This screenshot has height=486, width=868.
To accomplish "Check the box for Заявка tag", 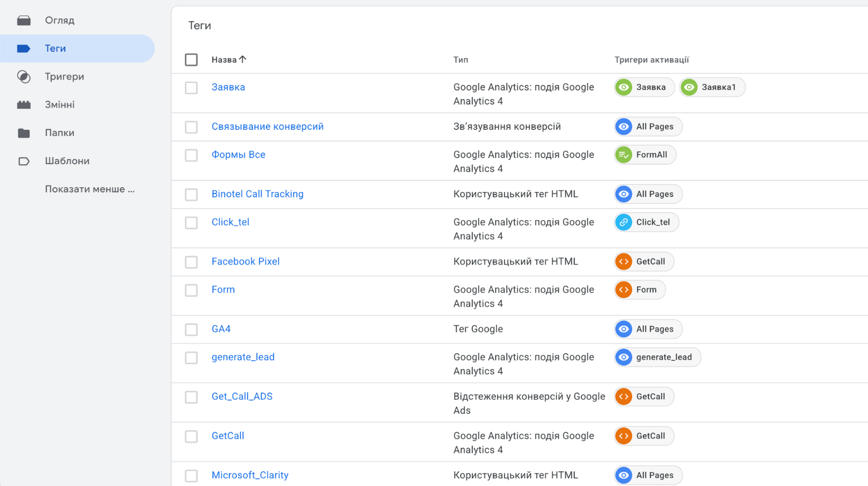I will 192,88.
